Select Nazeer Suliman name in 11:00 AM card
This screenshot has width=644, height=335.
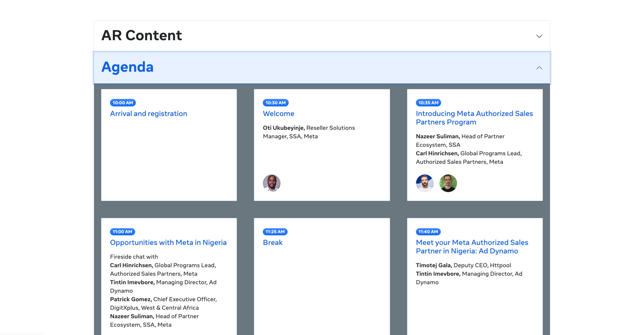coord(132,316)
